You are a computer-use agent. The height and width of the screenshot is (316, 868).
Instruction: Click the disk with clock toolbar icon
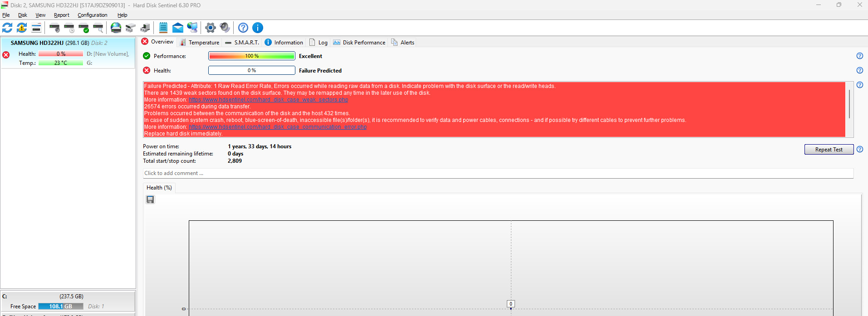(x=69, y=28)
